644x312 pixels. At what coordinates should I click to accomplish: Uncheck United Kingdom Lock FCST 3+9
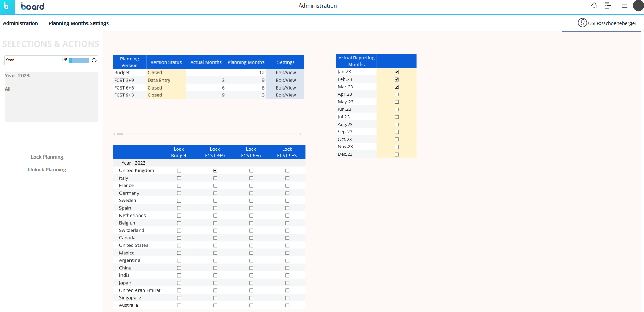(215, 171)
